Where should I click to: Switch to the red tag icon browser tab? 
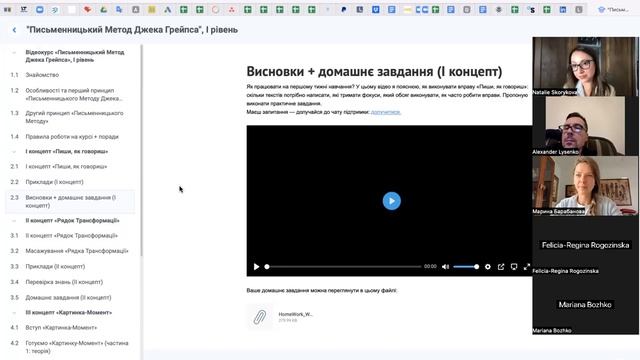(x=87, y=9)
